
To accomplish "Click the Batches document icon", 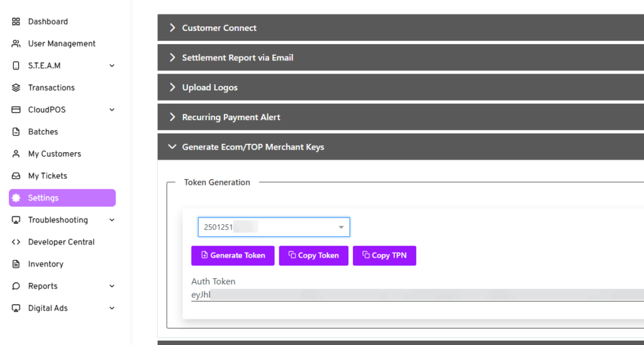I will (x=16, y=132).
